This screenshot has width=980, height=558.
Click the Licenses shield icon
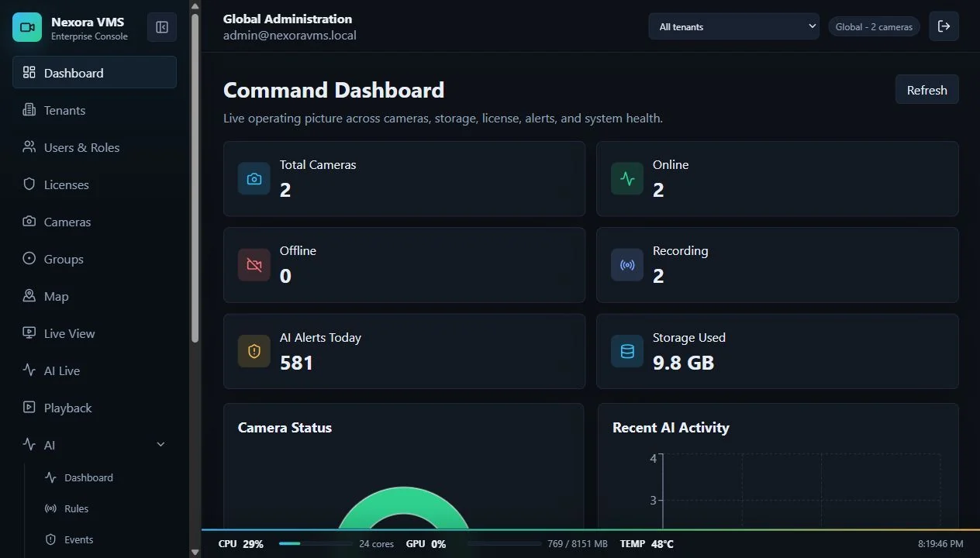pos(29,184)
